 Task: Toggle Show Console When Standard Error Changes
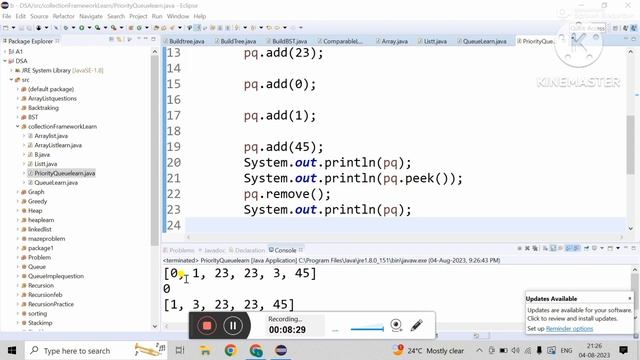pos(576,248)
